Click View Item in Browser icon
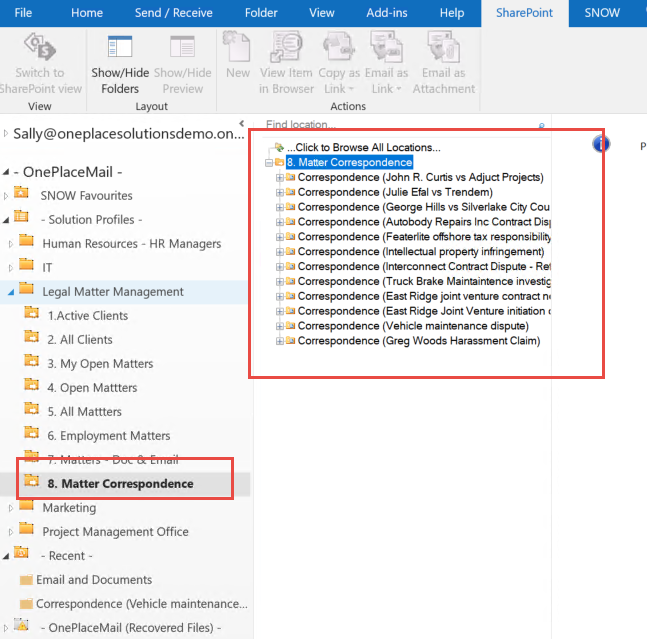The height and width of the screenshot is (639, 647). coord(286,47)
